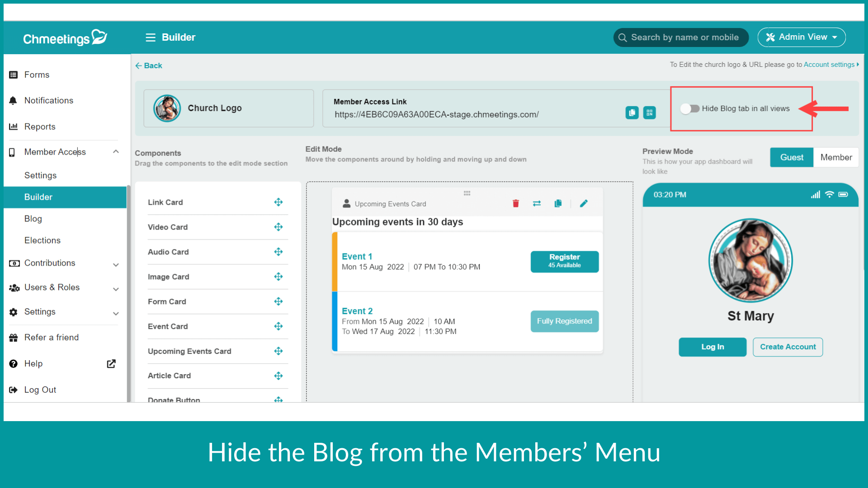Click the Log Out icon
Screen dimensions: 868x488
14,390
